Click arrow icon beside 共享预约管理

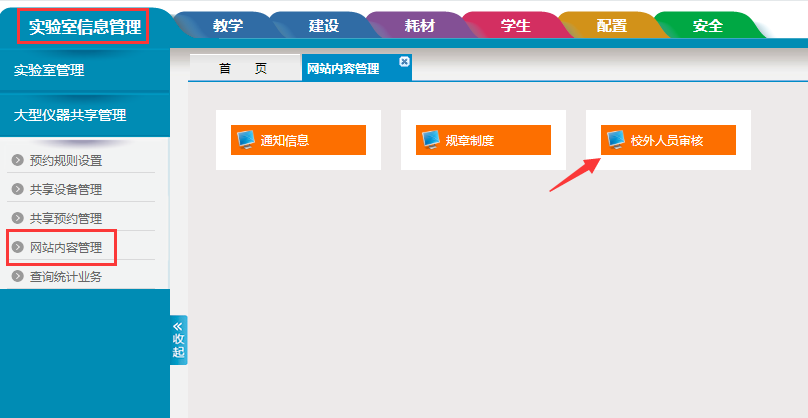17,218
